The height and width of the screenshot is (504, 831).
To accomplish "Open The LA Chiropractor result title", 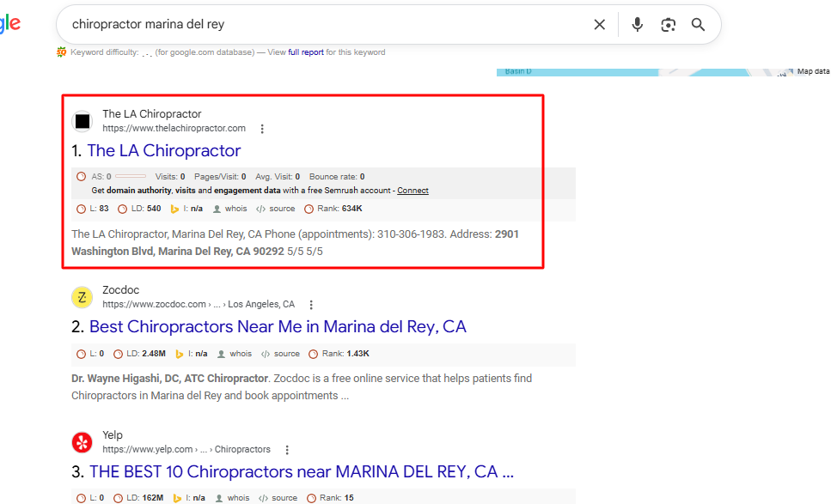I will tap(164, 151).
